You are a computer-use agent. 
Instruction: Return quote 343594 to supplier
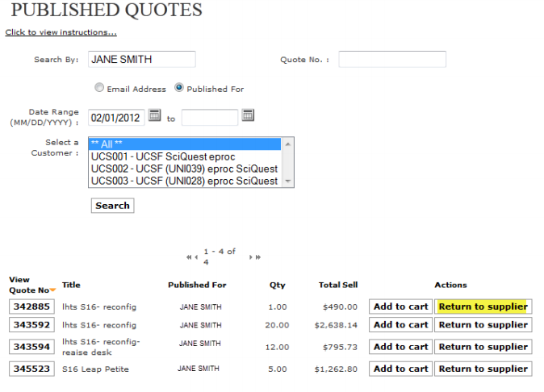(x=483, y=347)
